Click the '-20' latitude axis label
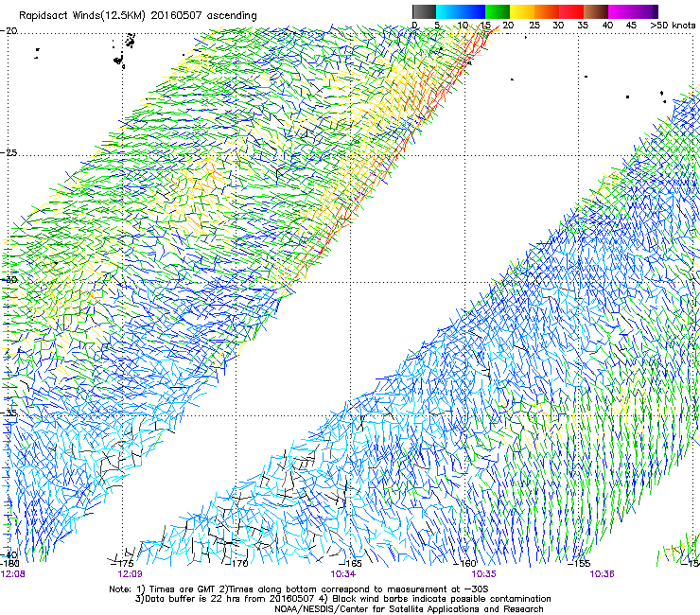Image resolution: width=700 pixels, height=615 pixels. (9, 31)
